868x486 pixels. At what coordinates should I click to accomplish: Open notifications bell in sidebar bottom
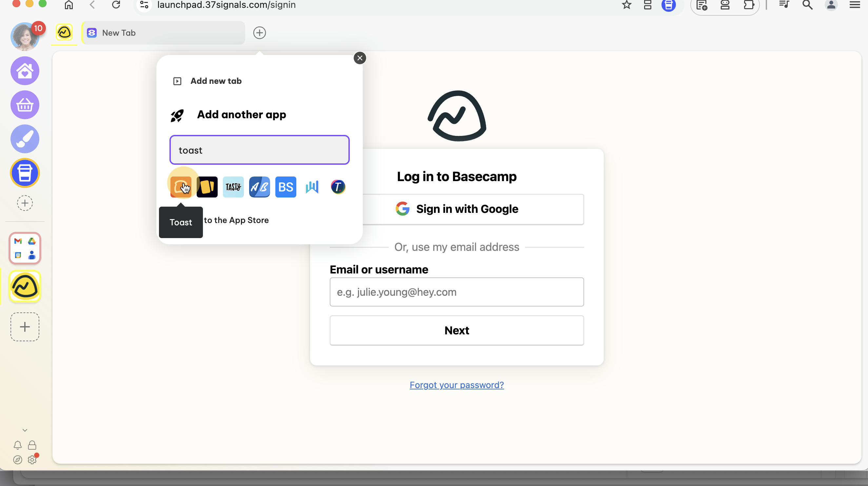[17, 445]
